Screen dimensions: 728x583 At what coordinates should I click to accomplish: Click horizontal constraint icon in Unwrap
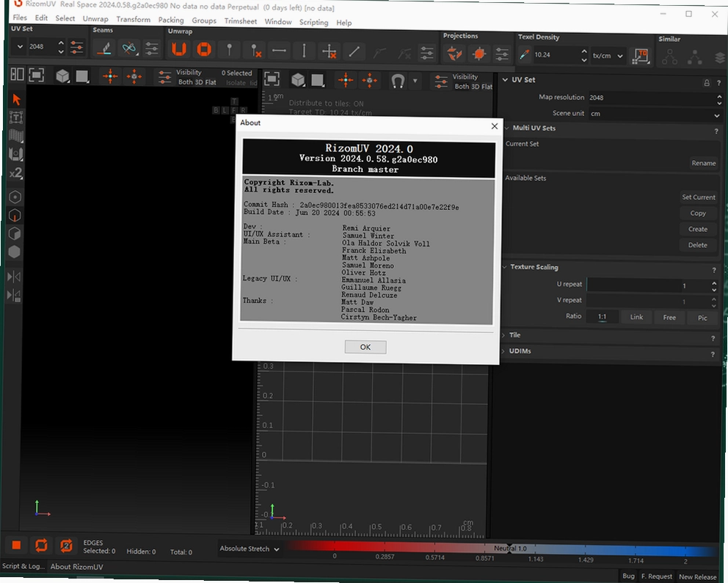(x=279, y=51)
